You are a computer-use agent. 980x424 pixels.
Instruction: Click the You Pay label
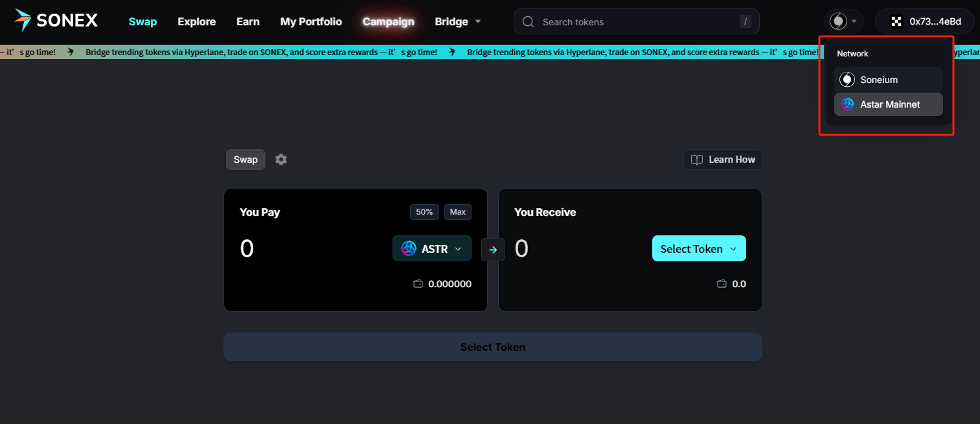[260, 212]
